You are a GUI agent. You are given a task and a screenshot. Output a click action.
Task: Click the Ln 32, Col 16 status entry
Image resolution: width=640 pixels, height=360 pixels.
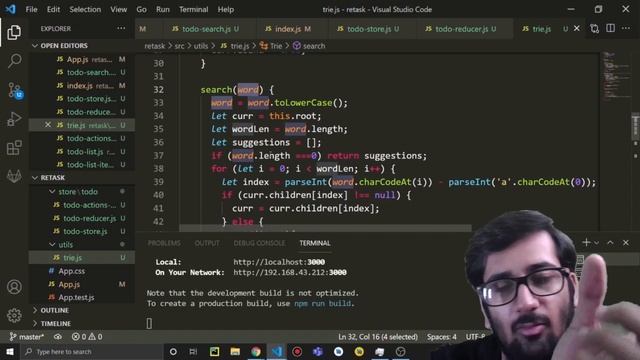tap(378, 337)
